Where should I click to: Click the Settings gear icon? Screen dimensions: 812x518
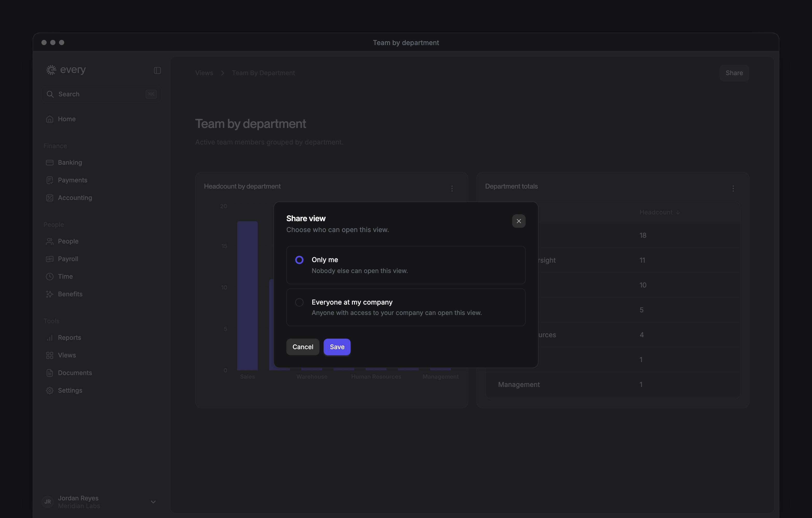point(49,390)
